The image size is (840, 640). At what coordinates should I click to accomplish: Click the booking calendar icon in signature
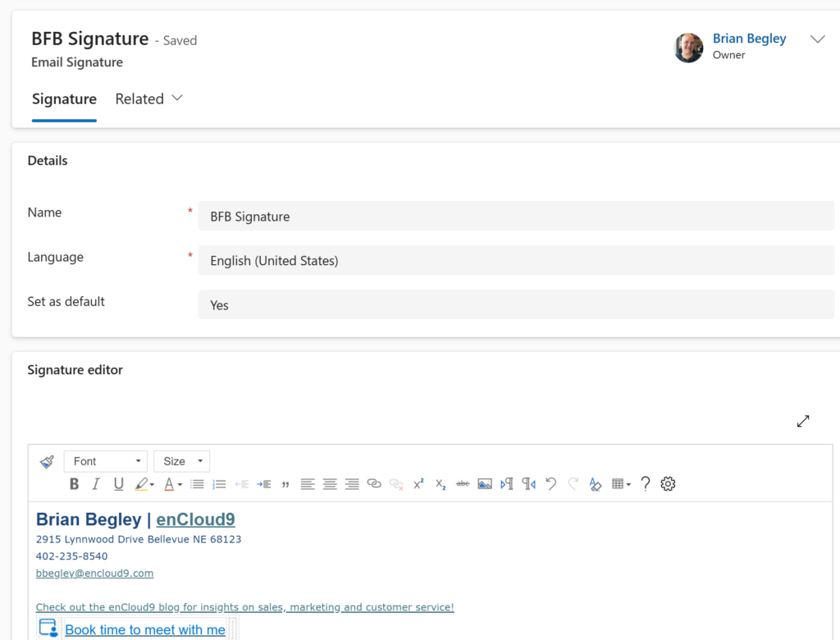(48, 629)
